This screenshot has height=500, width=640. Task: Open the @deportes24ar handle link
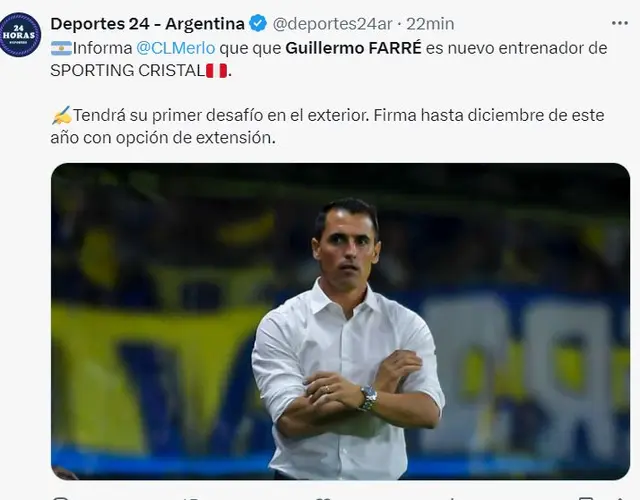(332, 24)
